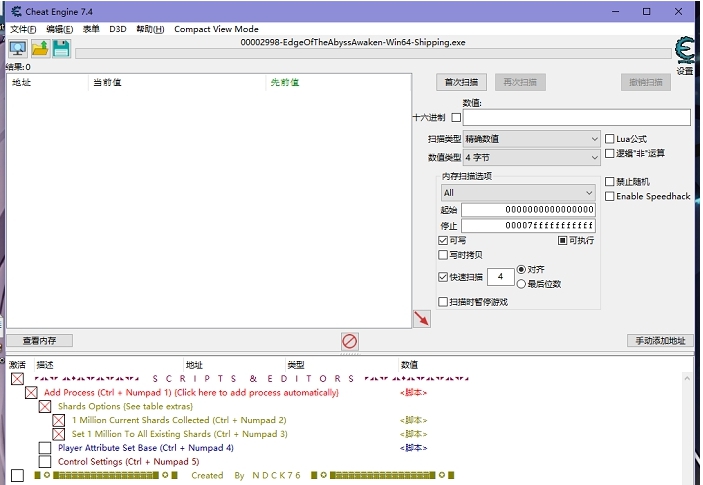Toggle Shards Options activation box
This screenshot has width=703, height=485.
pyautogui.click(x=45, y=407)
